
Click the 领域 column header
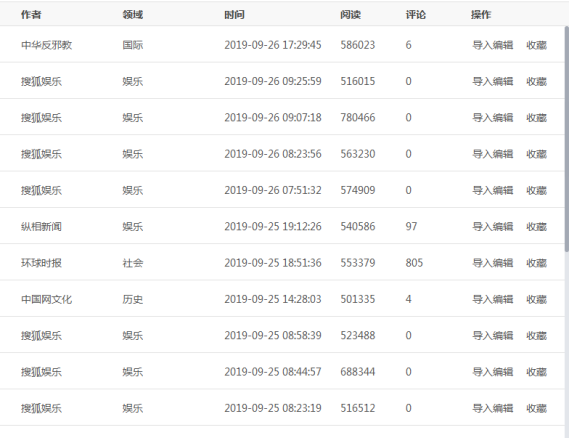click(133, 15)
